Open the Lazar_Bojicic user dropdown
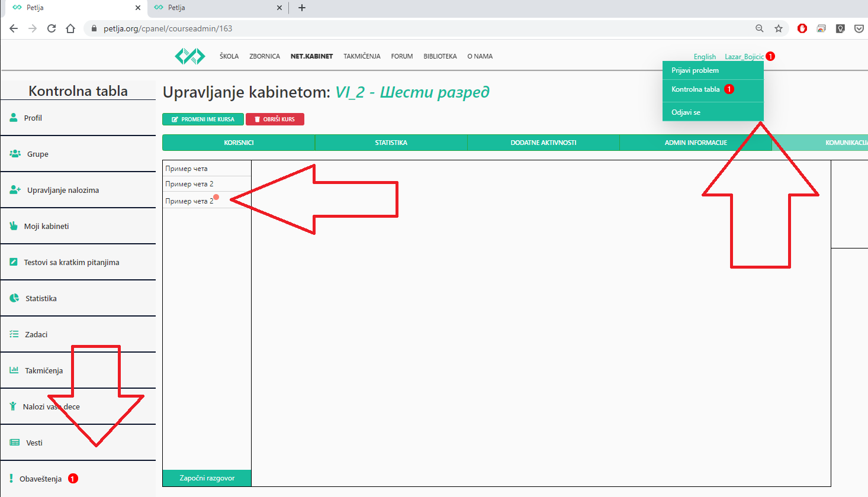 (744, 57)
